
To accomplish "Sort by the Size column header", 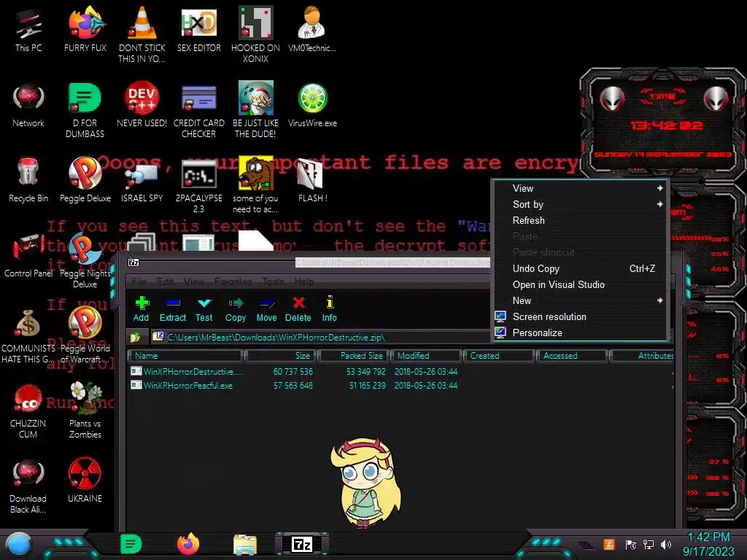I will tap(282, 356).
